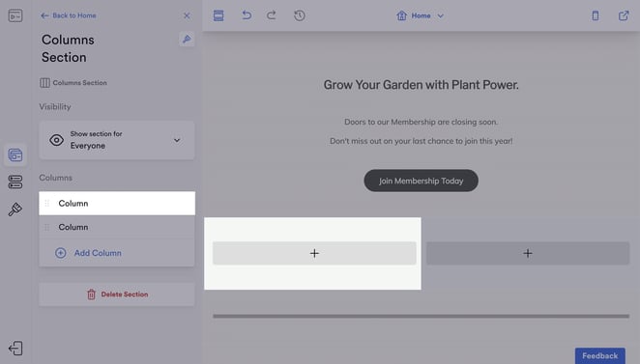Undo the last change
Image resolution: width=640 pixels, height=364 pixels.
click(x=247, y=15)
